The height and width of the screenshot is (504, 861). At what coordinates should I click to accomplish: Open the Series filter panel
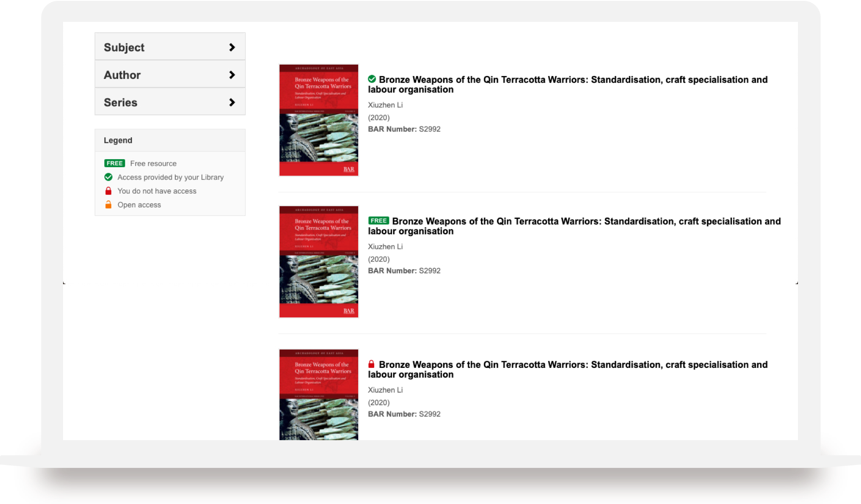click(x=170, y=102)
